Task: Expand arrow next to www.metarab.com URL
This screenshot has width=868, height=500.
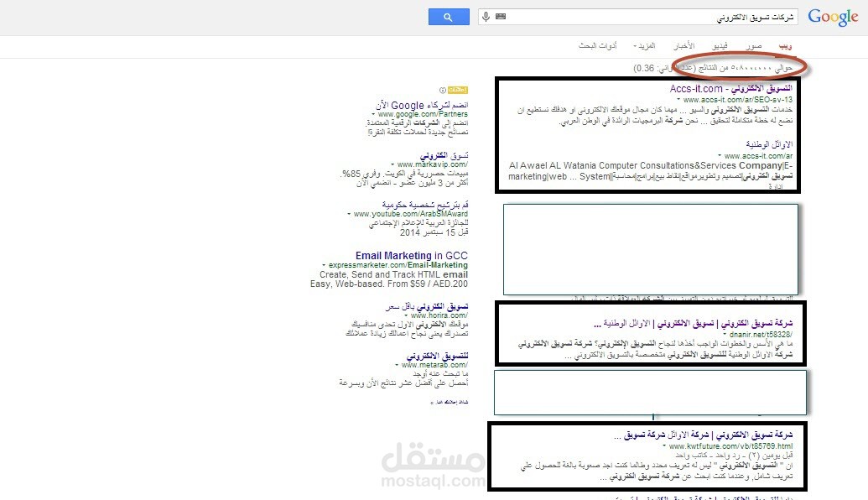Action: (x=397, y=366)
